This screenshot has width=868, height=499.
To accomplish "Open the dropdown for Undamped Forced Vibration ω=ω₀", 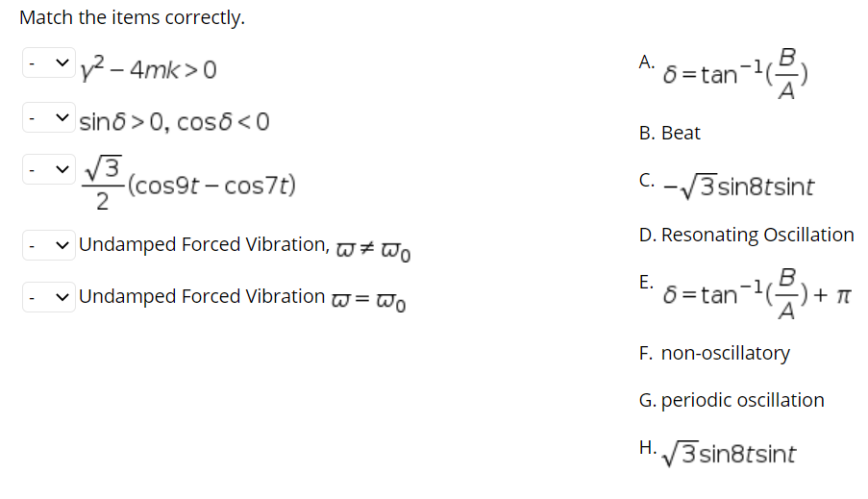I will [x=49, y=296].
